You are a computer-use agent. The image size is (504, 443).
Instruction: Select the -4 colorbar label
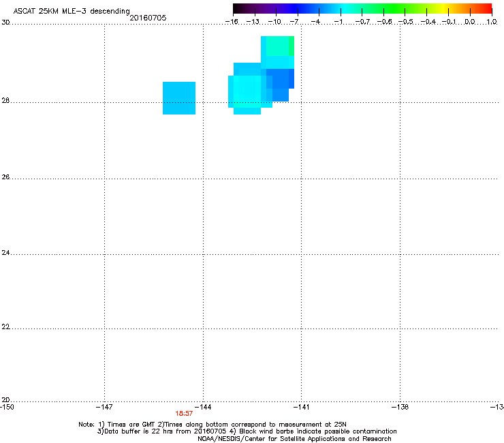(x=315, y=22)
